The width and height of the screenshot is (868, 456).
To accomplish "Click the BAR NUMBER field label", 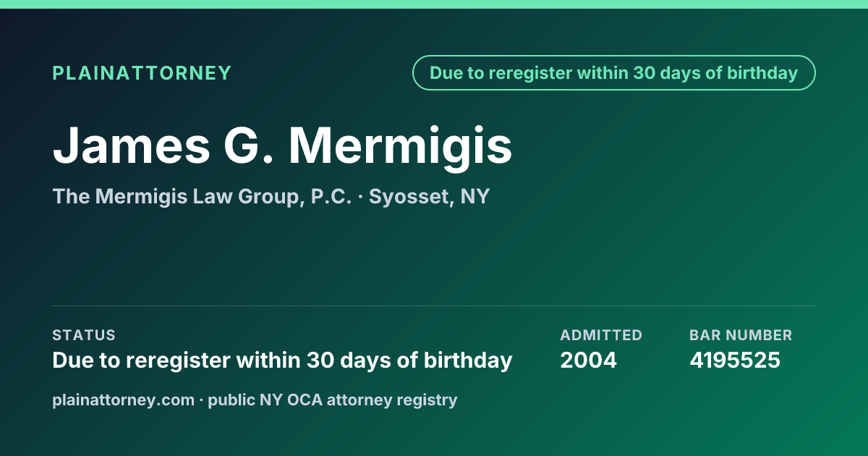I will (741, 335).
